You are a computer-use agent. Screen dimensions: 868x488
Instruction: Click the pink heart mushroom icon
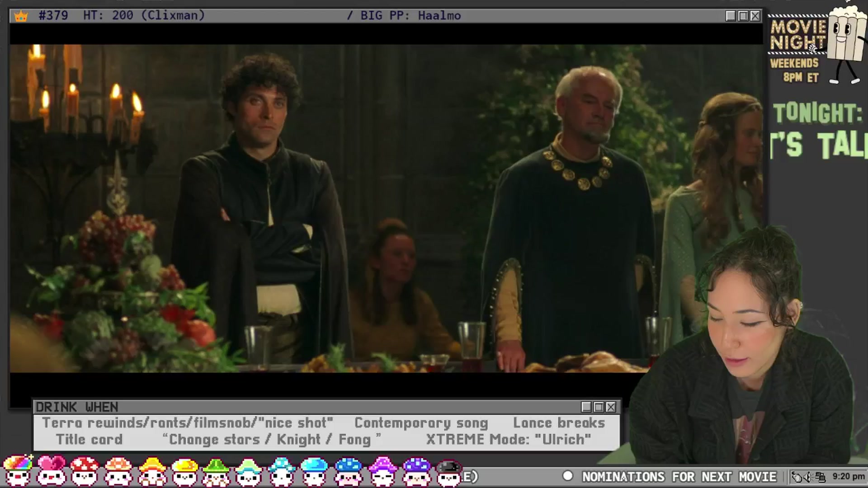click(51, 471)
